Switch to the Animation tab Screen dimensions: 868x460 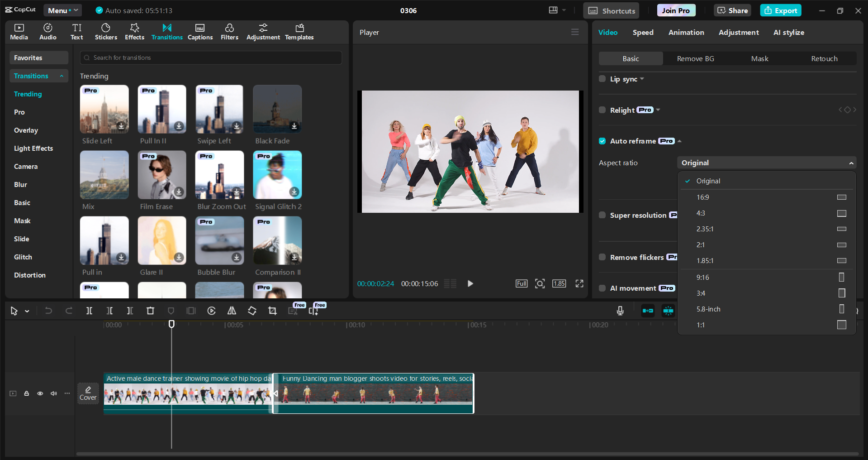(x=686, y=32)
